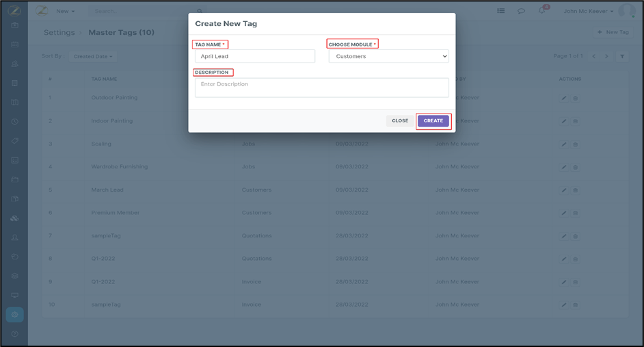The image size is (644, 347).
Task: Select the Wardrobe Furnishing tag name
Action: [119, 166]
